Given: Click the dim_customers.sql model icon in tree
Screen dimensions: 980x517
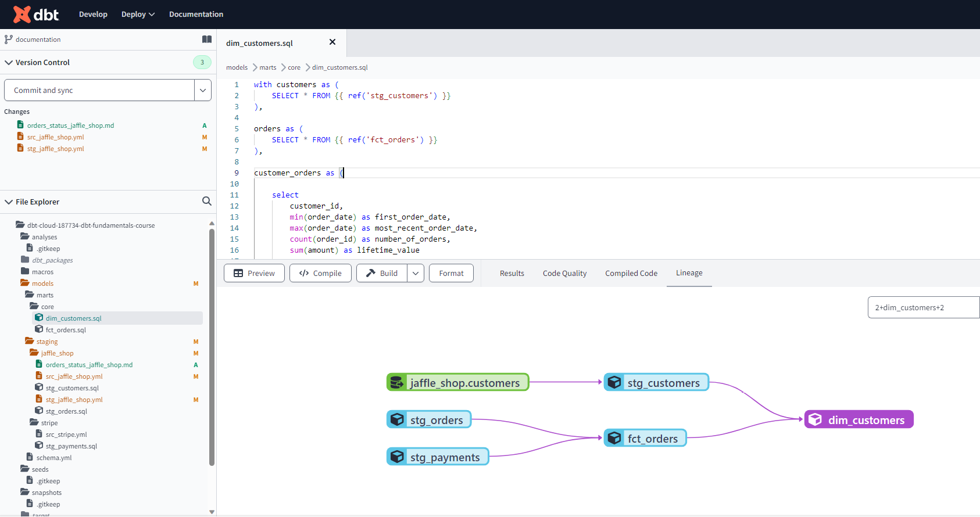Looking at the screenshot, I should click(39, 318).
